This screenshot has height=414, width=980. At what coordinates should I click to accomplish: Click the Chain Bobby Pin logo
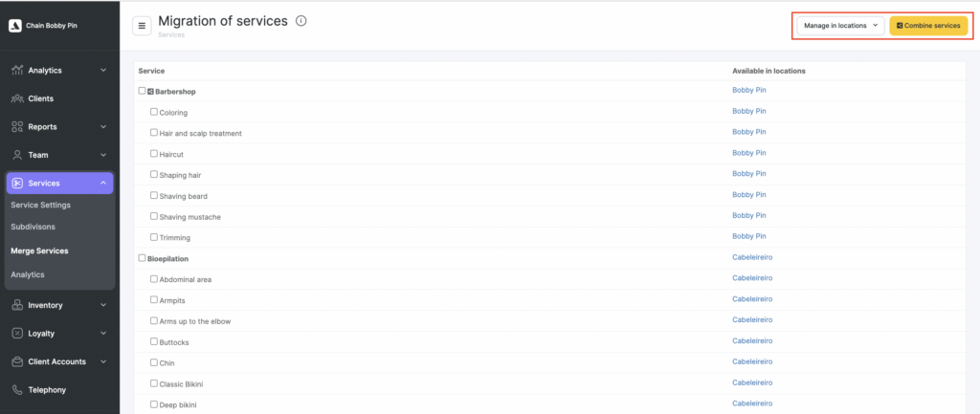click(x=15, y=26)
